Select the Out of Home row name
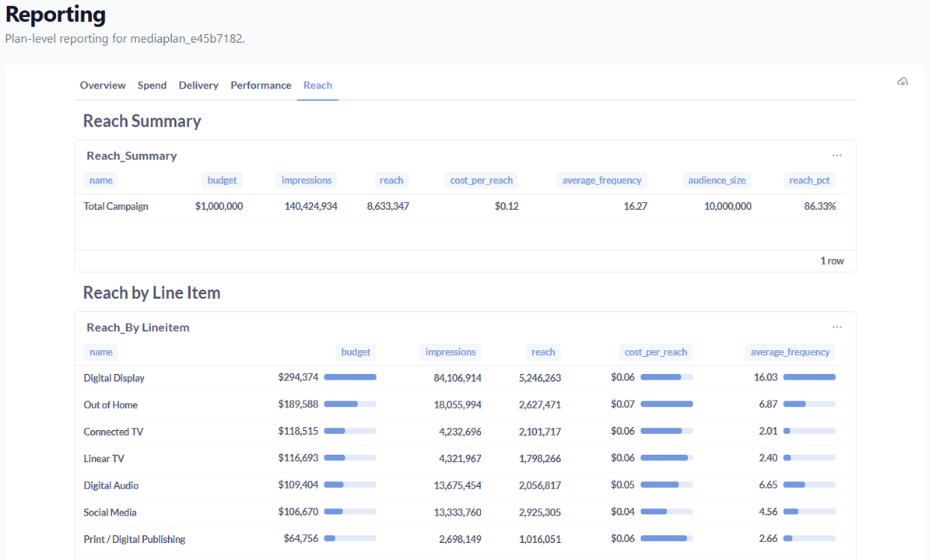Screen dimensions: 929x560 110,405
